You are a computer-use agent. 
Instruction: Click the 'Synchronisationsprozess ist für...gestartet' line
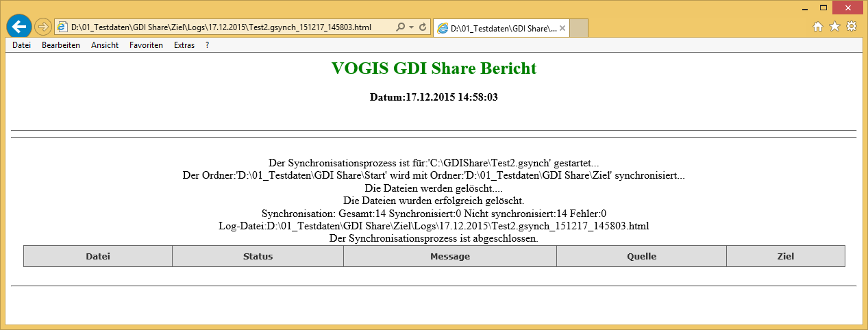(434, 163)
